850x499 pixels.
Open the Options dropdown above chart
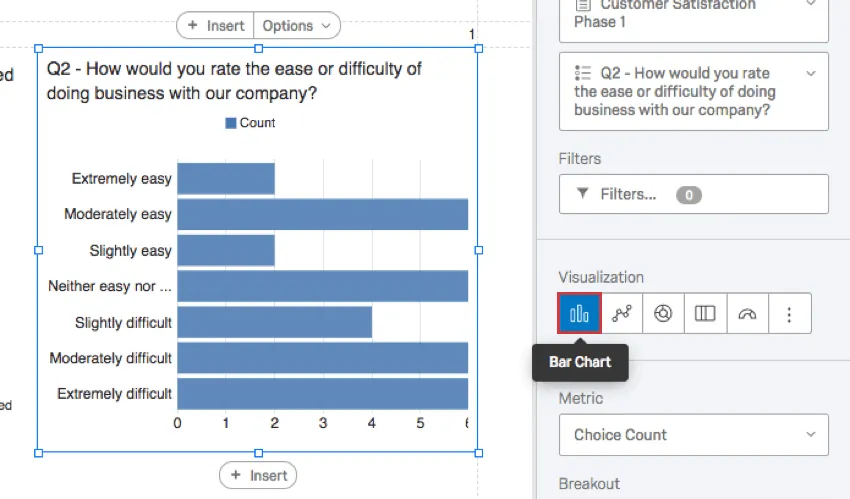point(296,26)
